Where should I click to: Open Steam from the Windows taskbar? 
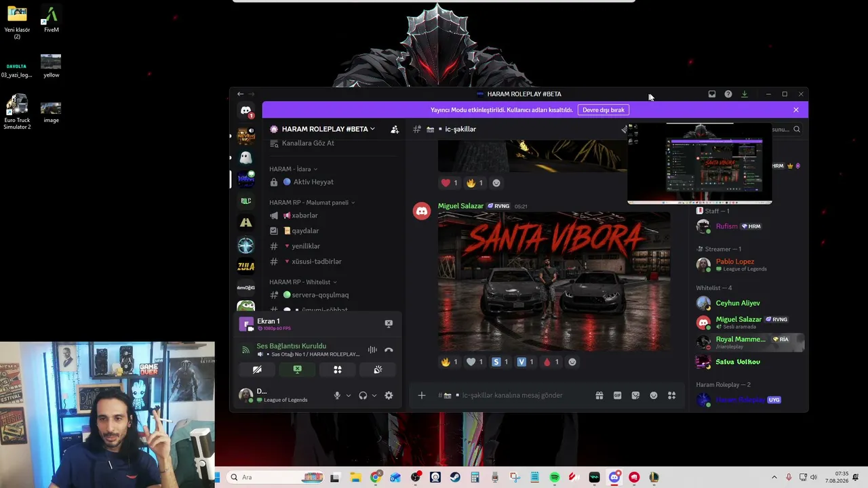coord(455,477)
